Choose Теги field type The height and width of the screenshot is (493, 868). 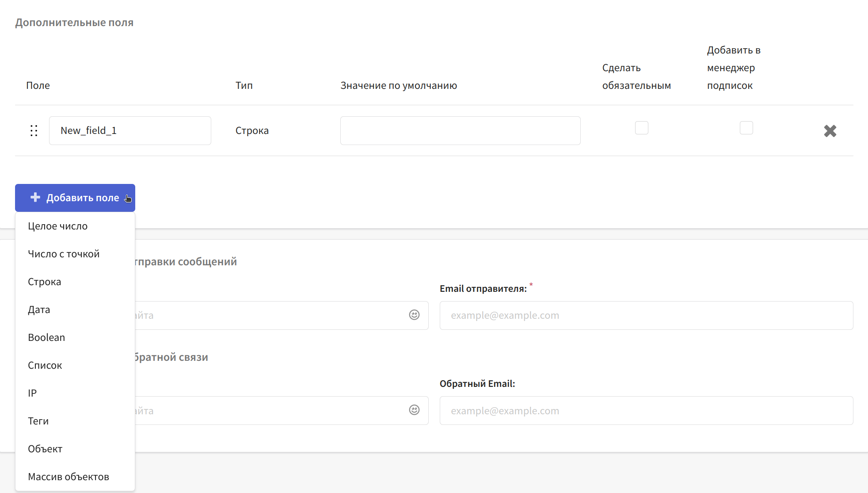coord(75,421)
